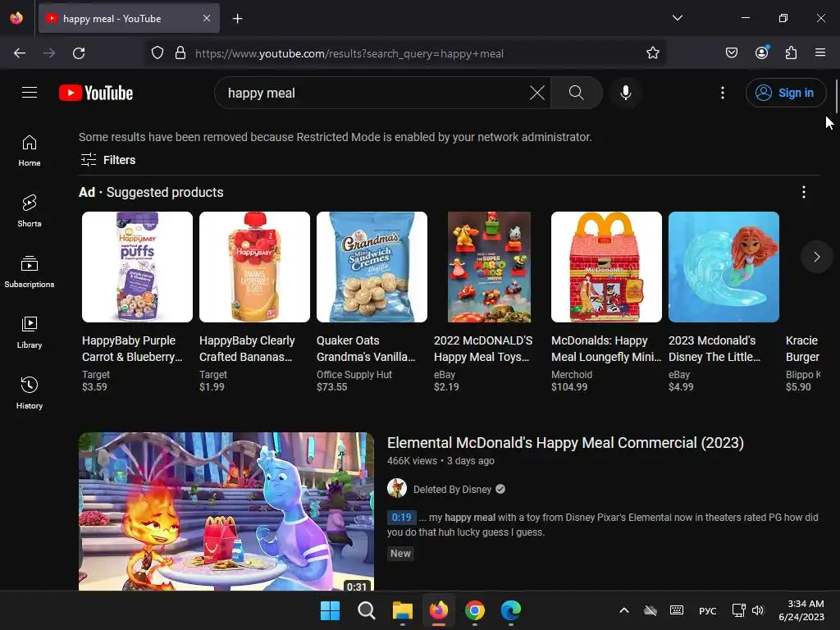Open File Explorer from taskbar
Screen dimensions: 840x630
tap(402, 610)
